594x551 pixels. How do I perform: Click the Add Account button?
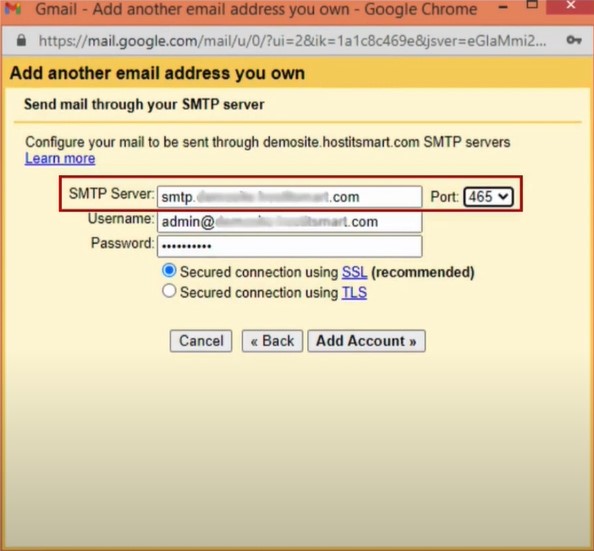pos(366,341)
